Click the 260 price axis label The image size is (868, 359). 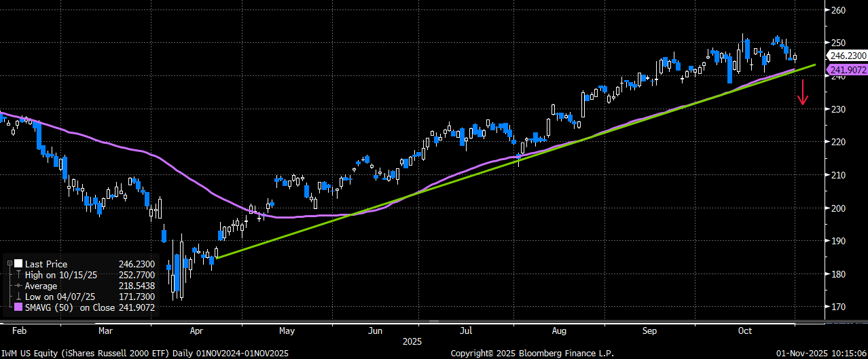click(x=837, y=10)
